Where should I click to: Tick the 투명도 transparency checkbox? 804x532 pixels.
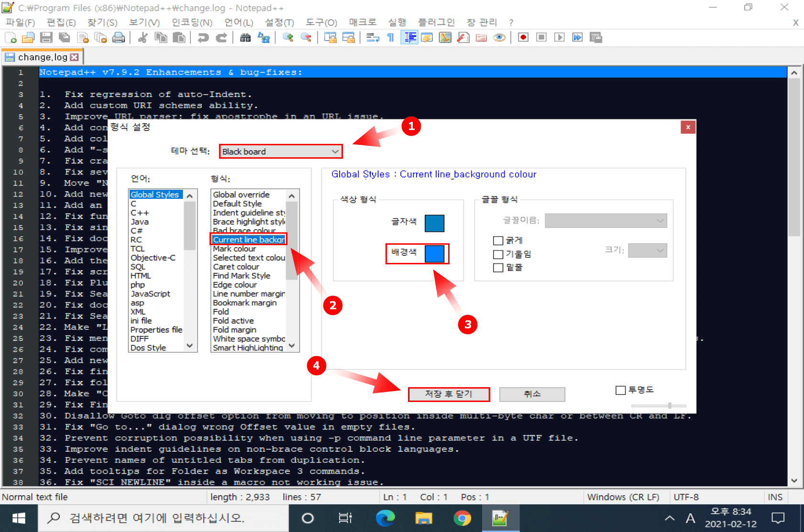click(x=621, y=391)
